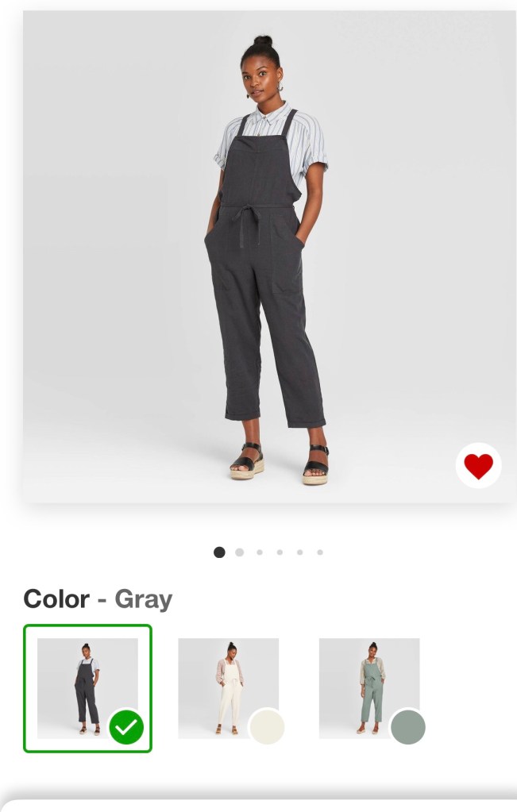Select the cream overalls thumbnail
Viewport: 517px width, 812px height.
pos(229,688)
